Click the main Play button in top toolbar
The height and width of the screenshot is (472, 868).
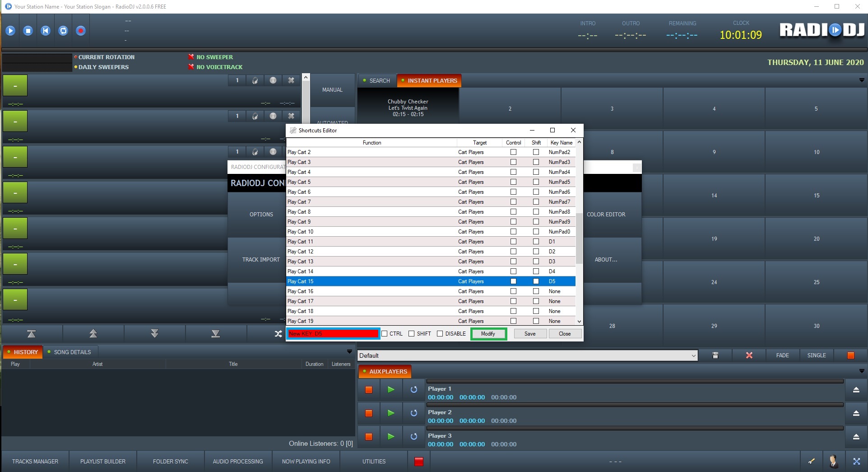[x=10, y=31]
